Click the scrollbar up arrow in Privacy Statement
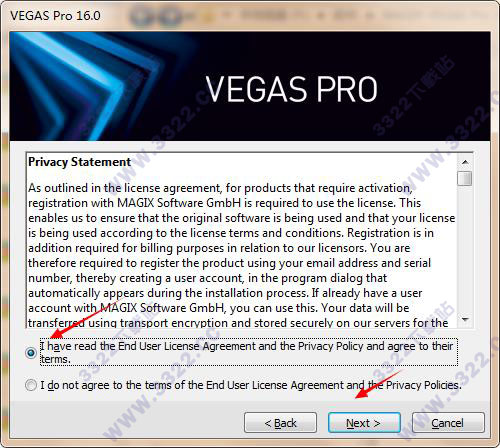The image size is (500, 448). click(x=465, y=162)
